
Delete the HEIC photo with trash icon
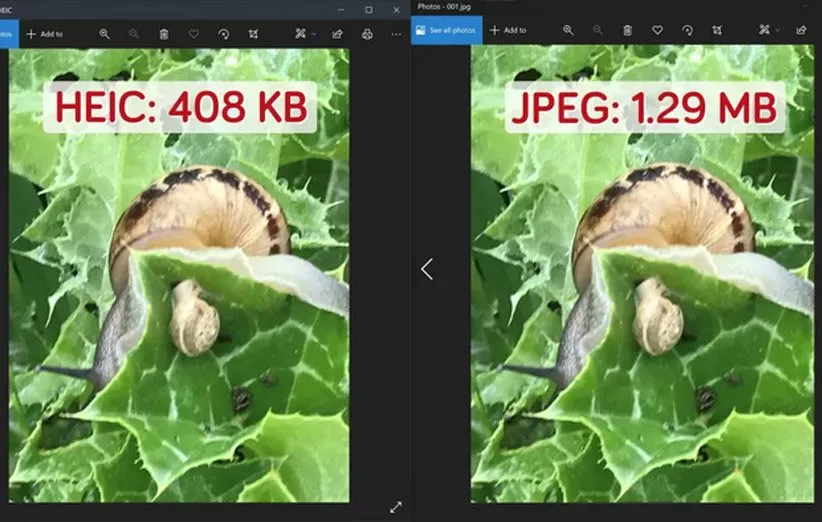click(164, 34)
